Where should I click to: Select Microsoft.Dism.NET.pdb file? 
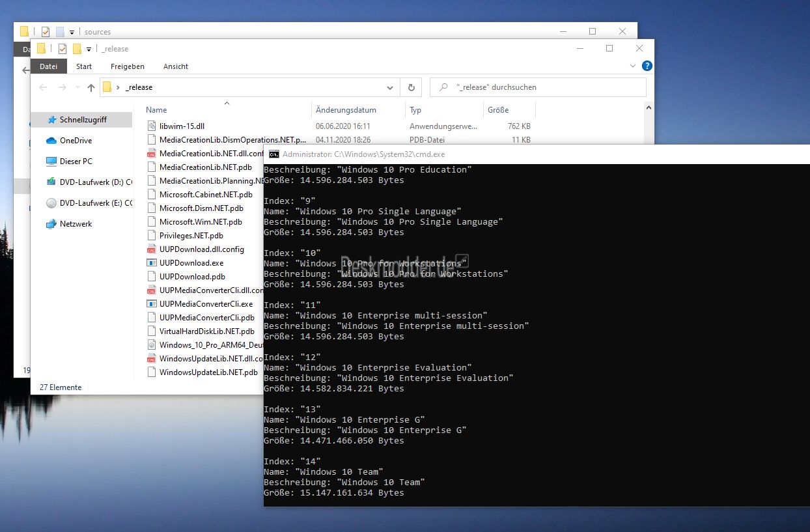point(201,208)
